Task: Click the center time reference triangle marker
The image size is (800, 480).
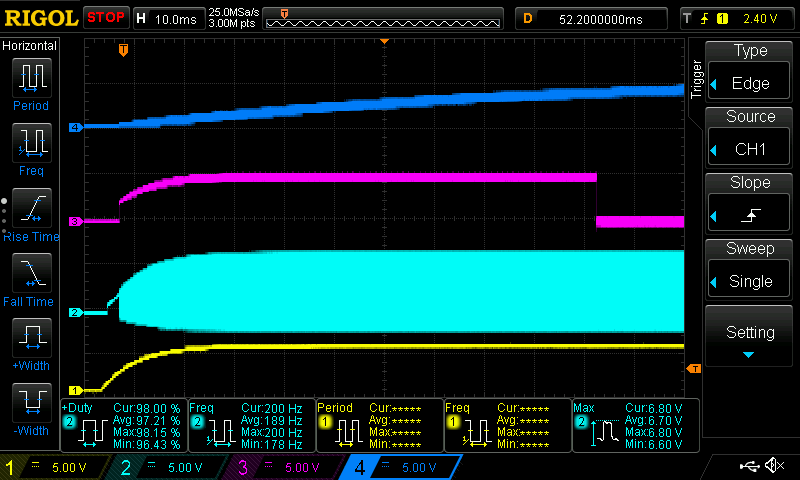Action: tap(384, 41)
